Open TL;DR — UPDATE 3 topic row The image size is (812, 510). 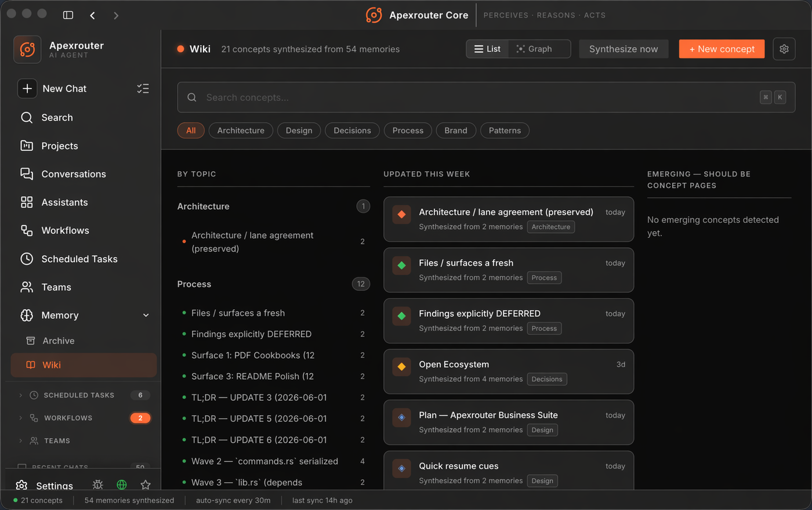(273, 397)
